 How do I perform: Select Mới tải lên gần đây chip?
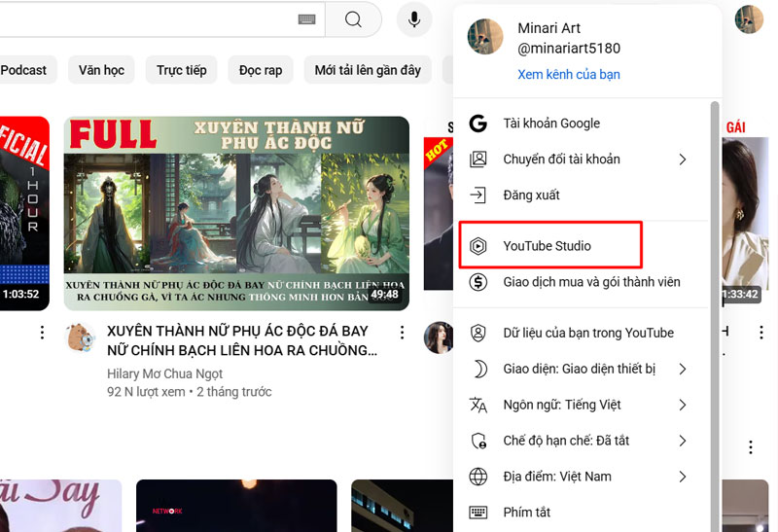pyautogui.click(x=368, y=70)
